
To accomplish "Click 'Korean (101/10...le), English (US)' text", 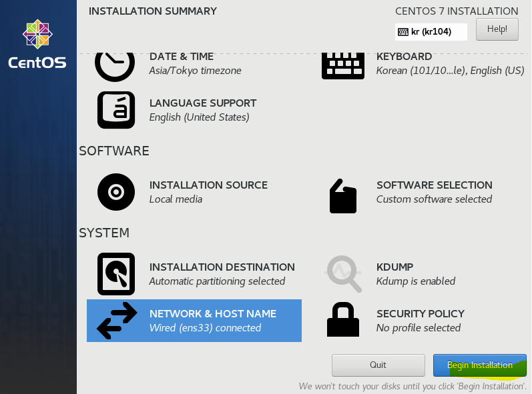I will (451, 71).
